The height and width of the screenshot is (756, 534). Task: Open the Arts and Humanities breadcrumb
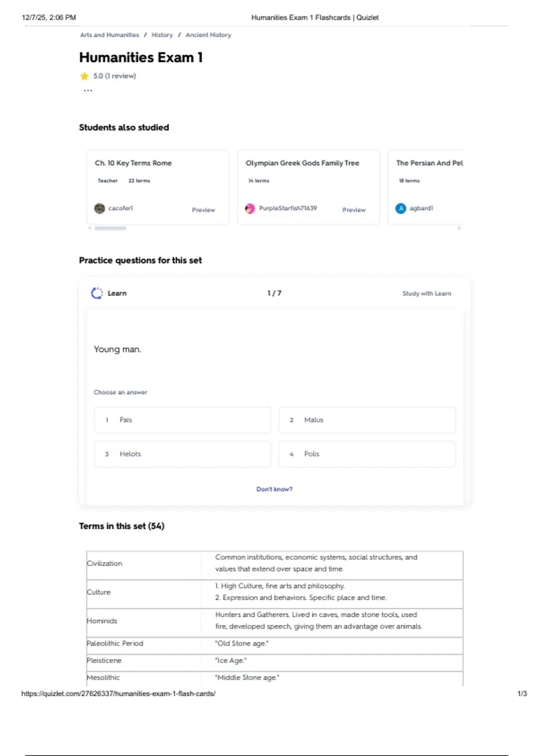pos(109,35)
